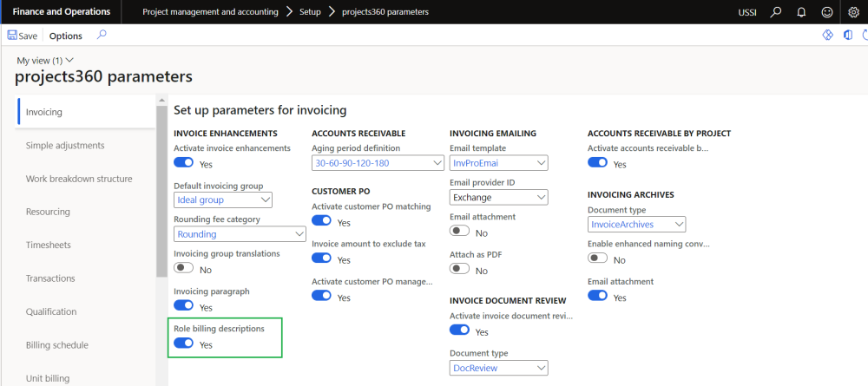The height and width of the screenshot is (386, 868).
Task: Open in Office app icon
Action: (x=847, y=36)
